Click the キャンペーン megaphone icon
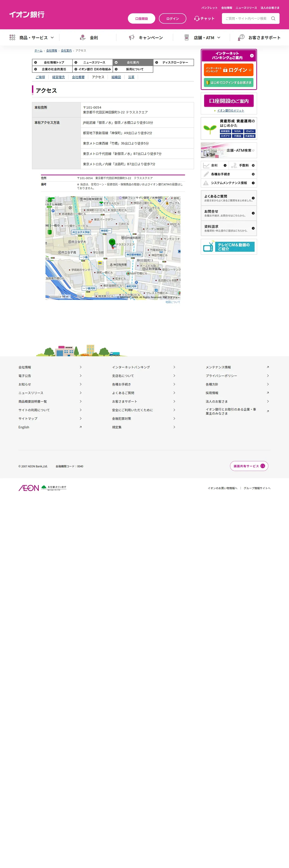The height and width of the screenshot is (868, 289). [131, 37]
